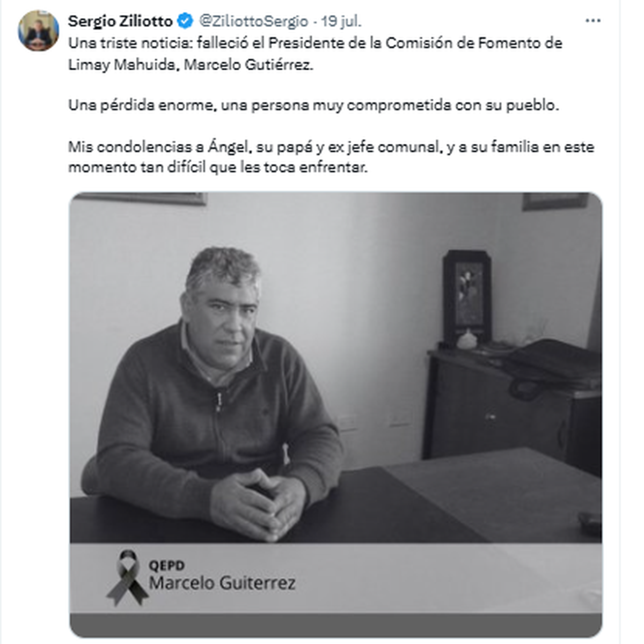Click the dark bag on the cabinet
The height and width of the screenshot is (644, 644).
553,365
